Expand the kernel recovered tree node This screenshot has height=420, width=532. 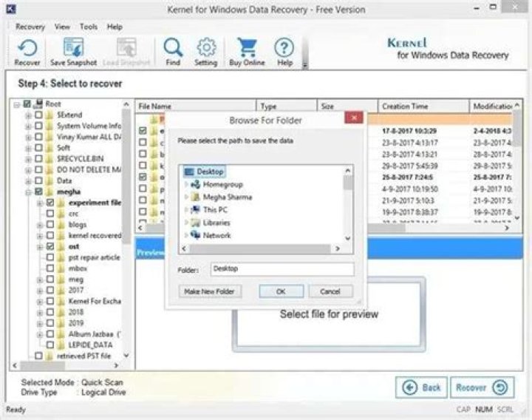tap(40, 237)
